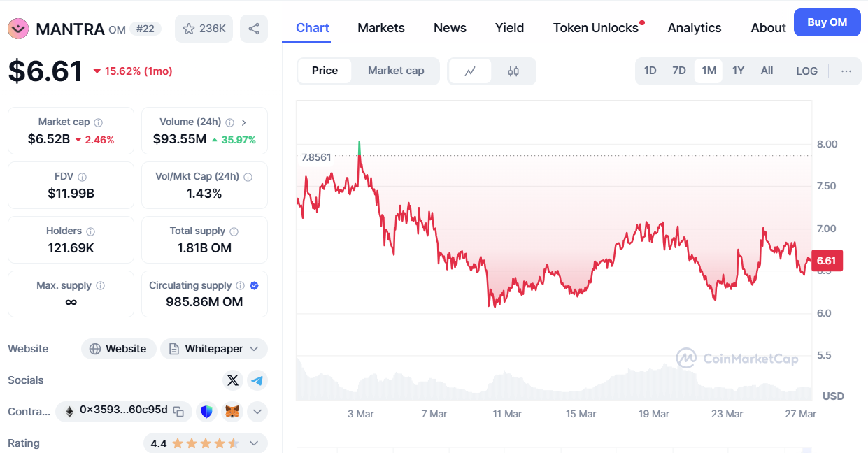The width and height of the screenshot is (868, 453).
Task: Click the Buy OM button
Action: pos(827,22)
